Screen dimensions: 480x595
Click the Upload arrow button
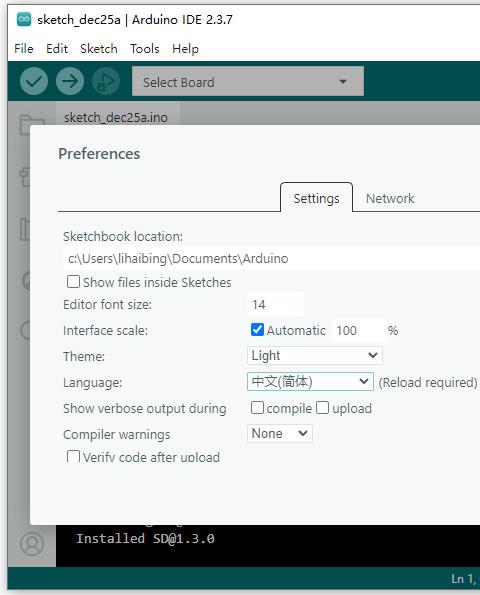click(70, 81)
